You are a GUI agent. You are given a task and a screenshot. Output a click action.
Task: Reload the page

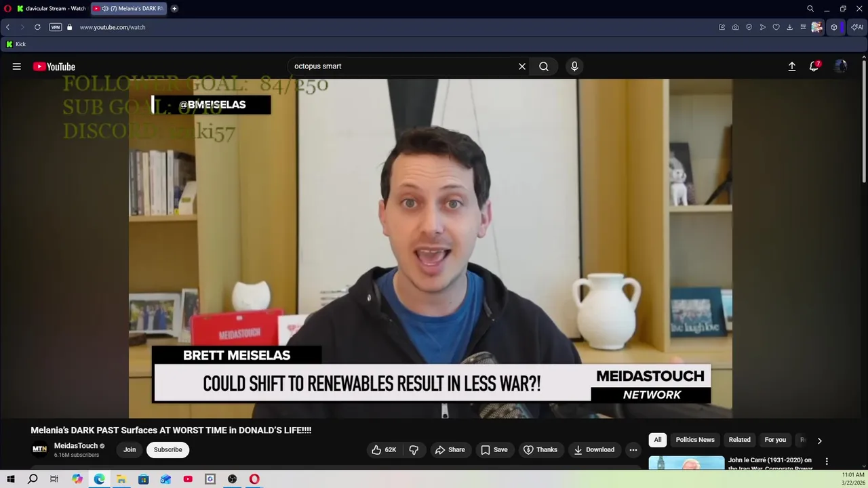(x=37, y=27)
